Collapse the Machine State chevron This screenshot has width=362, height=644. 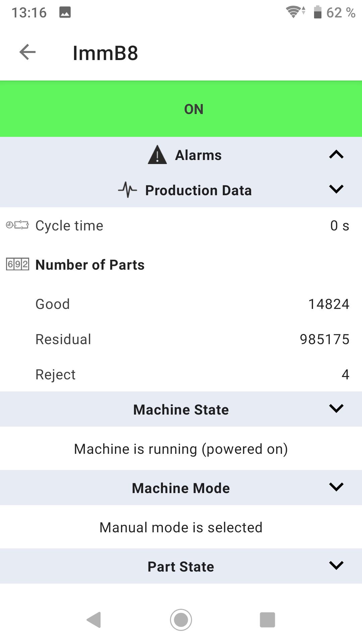(x=336, y=408)
